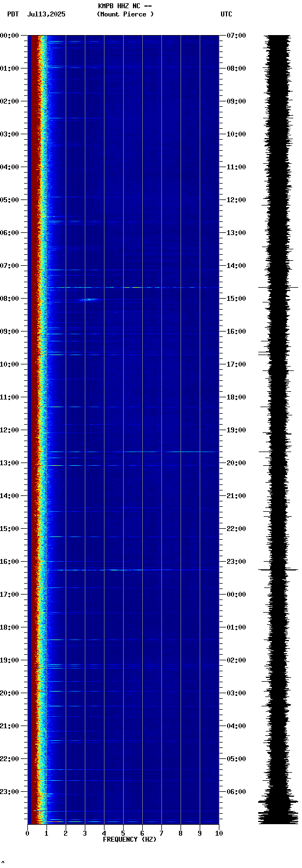Viewport: 302px width, 868px height.
Task: Click the red low-frequency band of spectrogram
Action: (x=33, y=430)
